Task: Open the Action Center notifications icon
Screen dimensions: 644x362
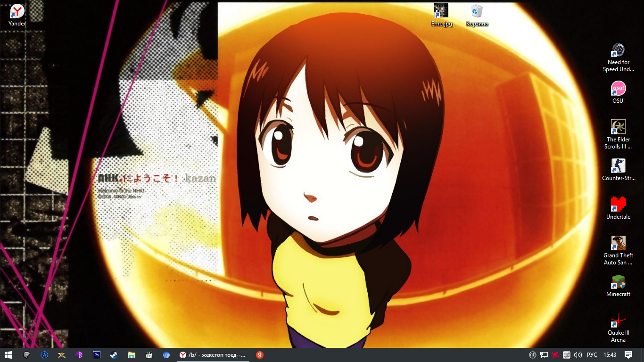Action: (628, 355)
